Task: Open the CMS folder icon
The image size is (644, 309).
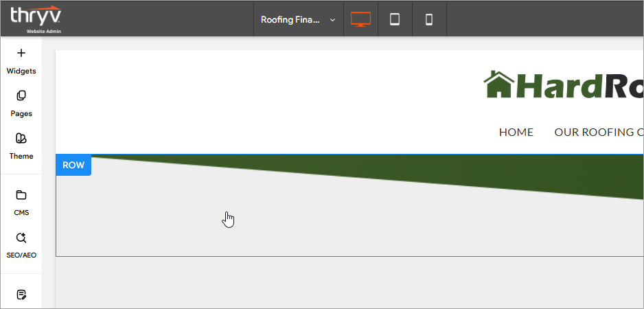Action: [x=21, y=195]
